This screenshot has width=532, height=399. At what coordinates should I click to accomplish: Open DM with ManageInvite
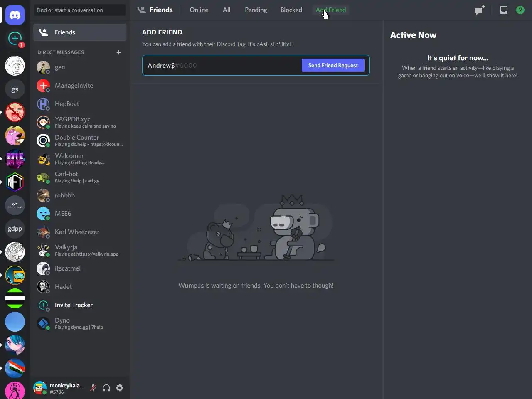coord(80,86)
